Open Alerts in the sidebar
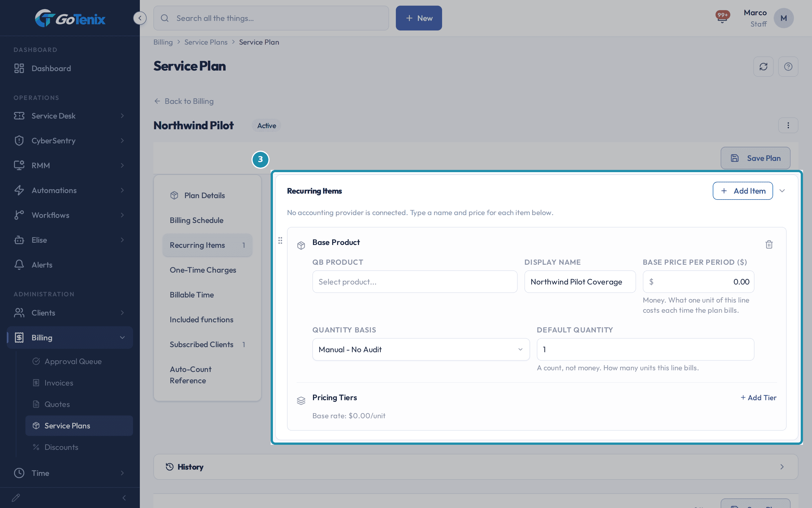 (70, 265)
